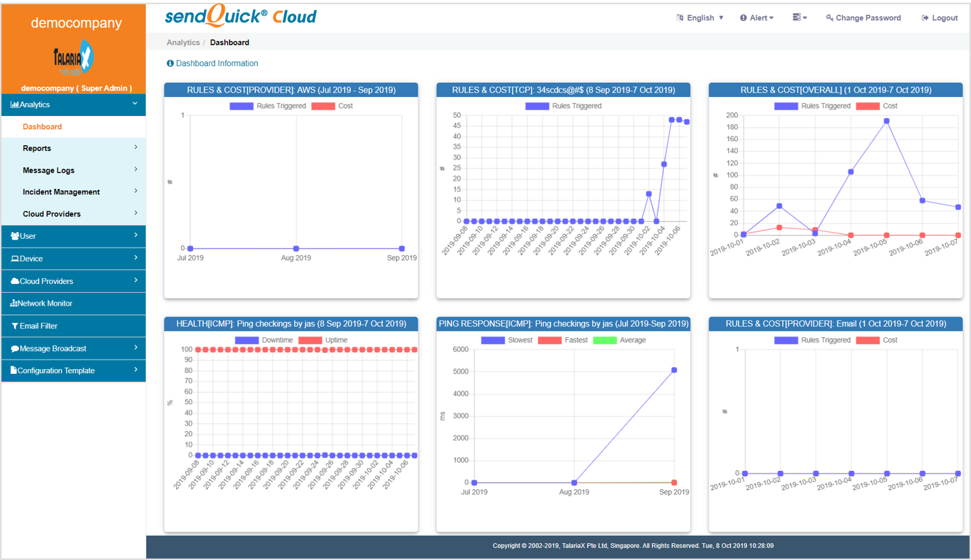This screenshot has width=971, height=560.
Task: Click the User group icon in sidebar
Action: tap(14, 236)
